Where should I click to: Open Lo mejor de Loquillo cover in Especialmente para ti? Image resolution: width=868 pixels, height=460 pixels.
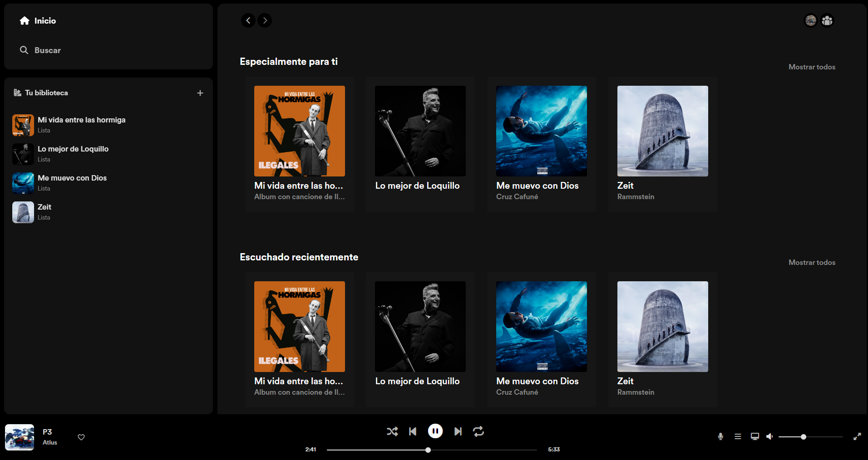tap(420, 131)
